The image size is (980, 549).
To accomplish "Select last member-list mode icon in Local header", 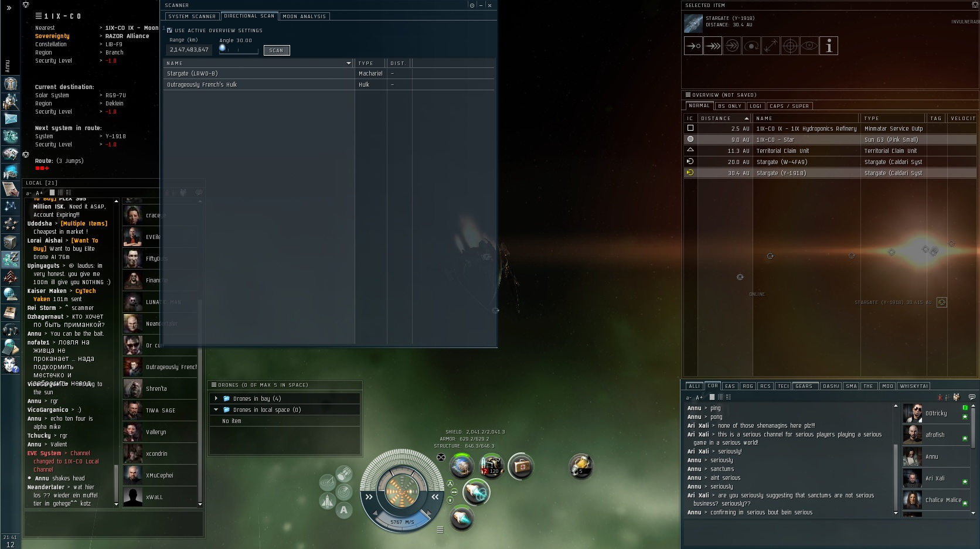I will tap(69, 192).
